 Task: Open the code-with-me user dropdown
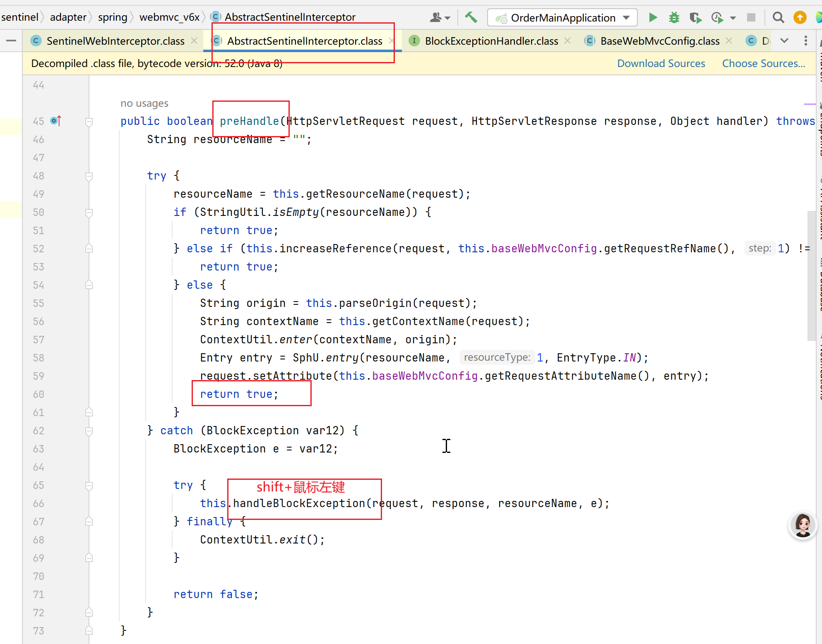pos(440,17)
